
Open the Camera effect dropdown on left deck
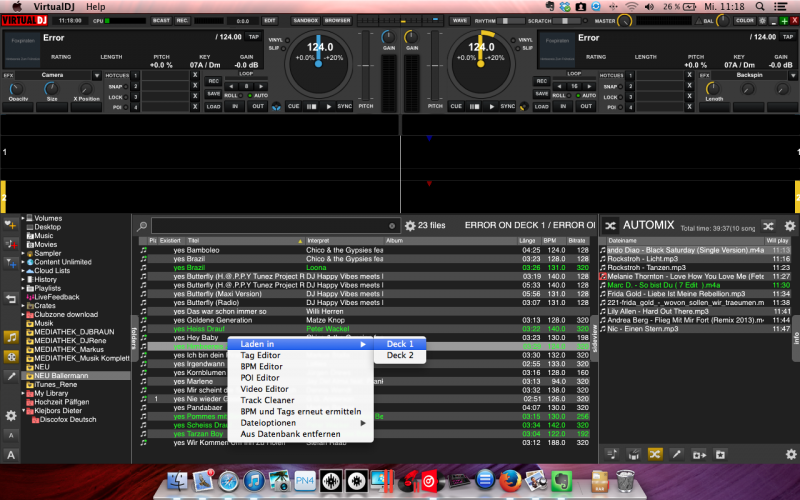pos(96,75)
